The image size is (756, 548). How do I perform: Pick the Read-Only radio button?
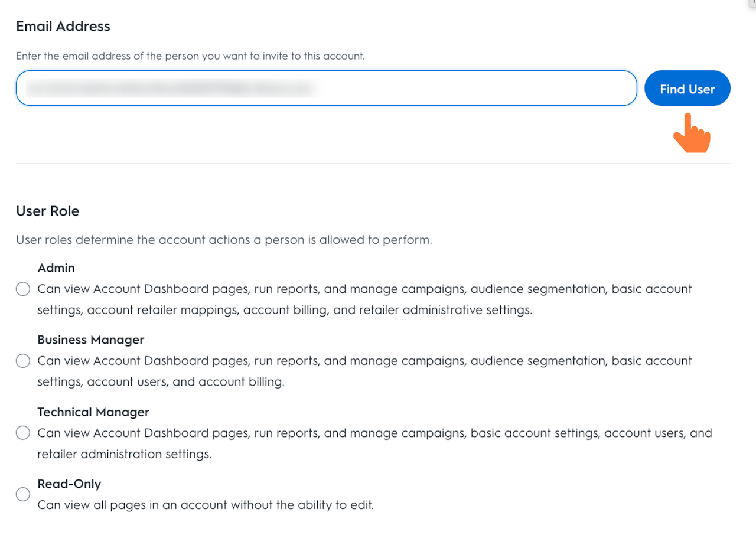pyautogui.click(x=23, y=494)
